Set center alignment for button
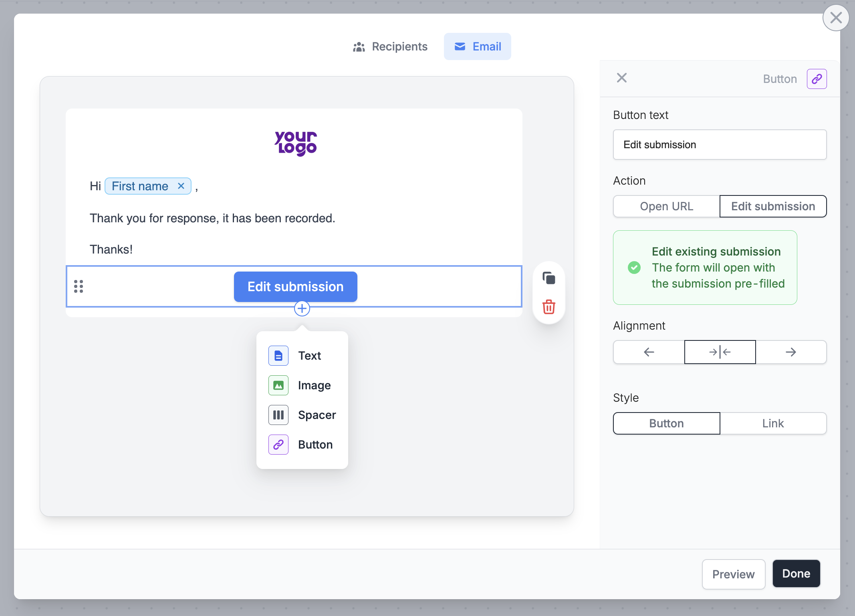 [720, 352]
